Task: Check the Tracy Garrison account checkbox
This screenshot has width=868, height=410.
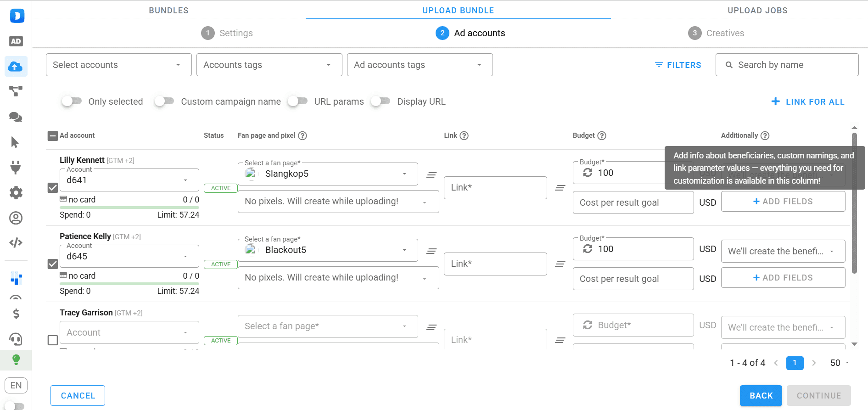Action: (x=53, y=340)
